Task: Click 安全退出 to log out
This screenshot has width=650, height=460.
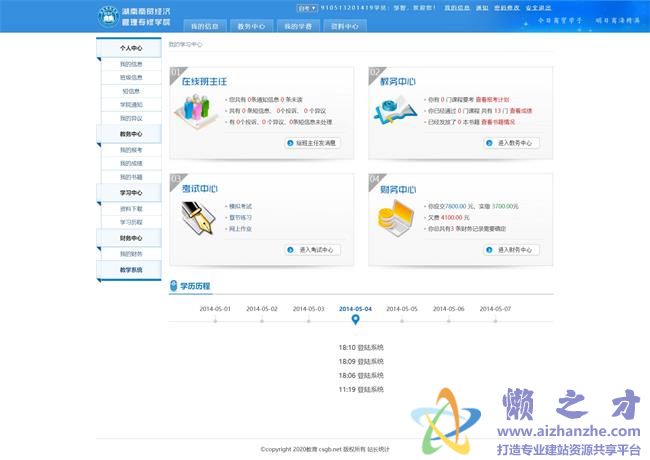Action: [x=538, y=8]
